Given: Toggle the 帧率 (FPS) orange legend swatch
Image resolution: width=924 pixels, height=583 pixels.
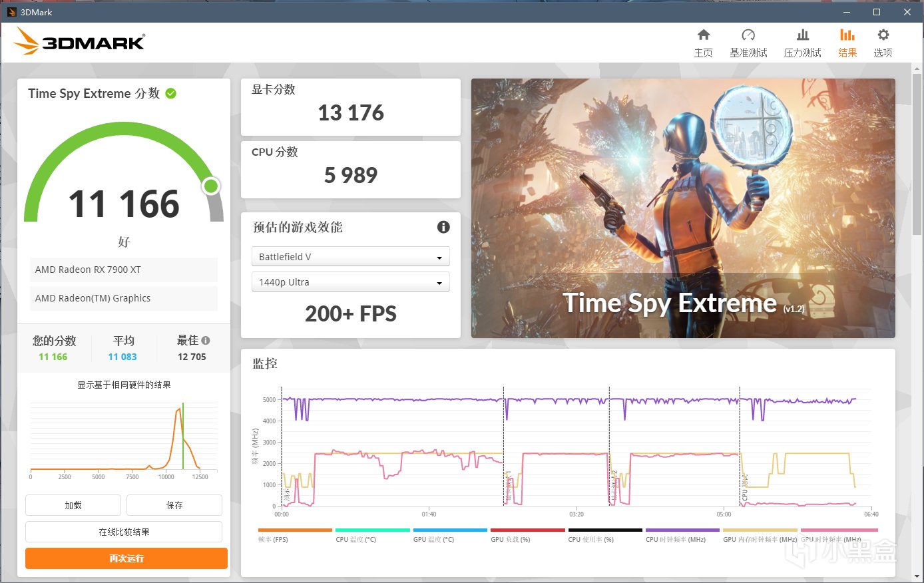Looking at the screenshot, I should (x=295, y=530).
